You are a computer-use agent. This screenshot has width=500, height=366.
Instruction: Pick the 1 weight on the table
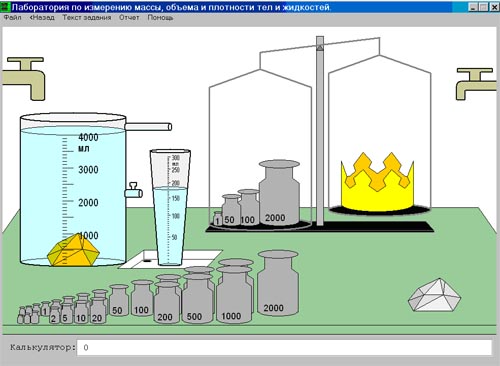(x=45, y=309)
